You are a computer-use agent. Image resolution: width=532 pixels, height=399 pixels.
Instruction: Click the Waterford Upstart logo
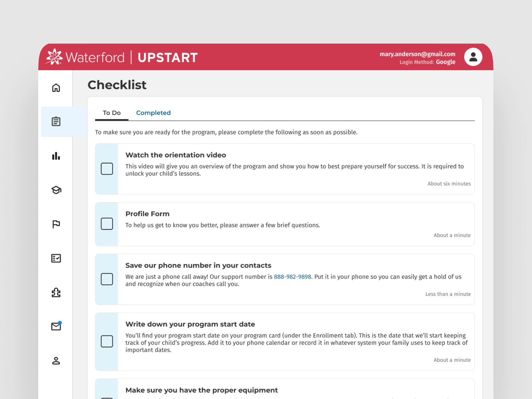click(122, 57)
